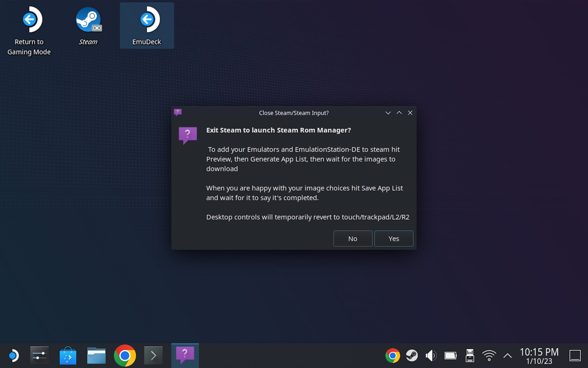Click the 'Close Steam/Steam Input?' window title

click(x=294, y=113)
